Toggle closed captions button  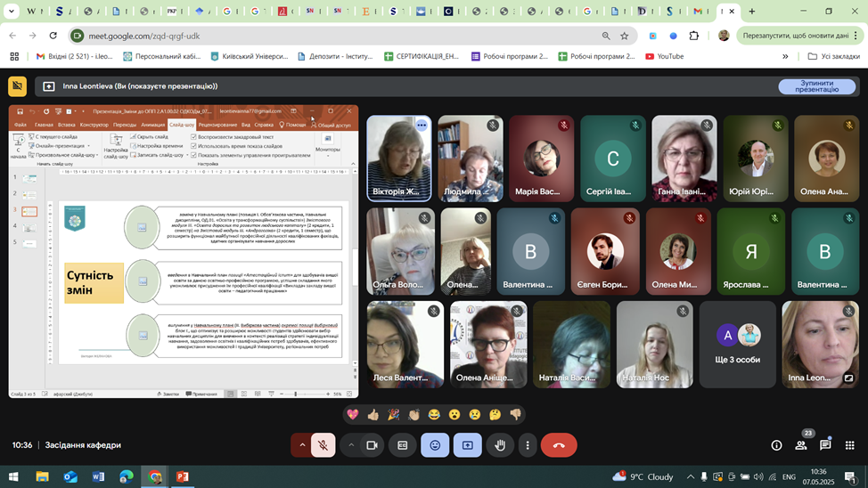tap(403, 445)
